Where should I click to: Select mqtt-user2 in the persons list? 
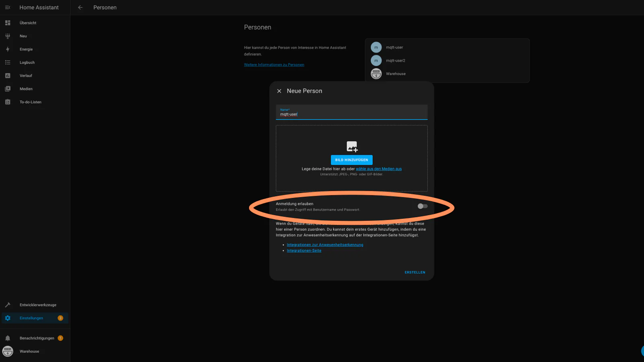point(395,61)
